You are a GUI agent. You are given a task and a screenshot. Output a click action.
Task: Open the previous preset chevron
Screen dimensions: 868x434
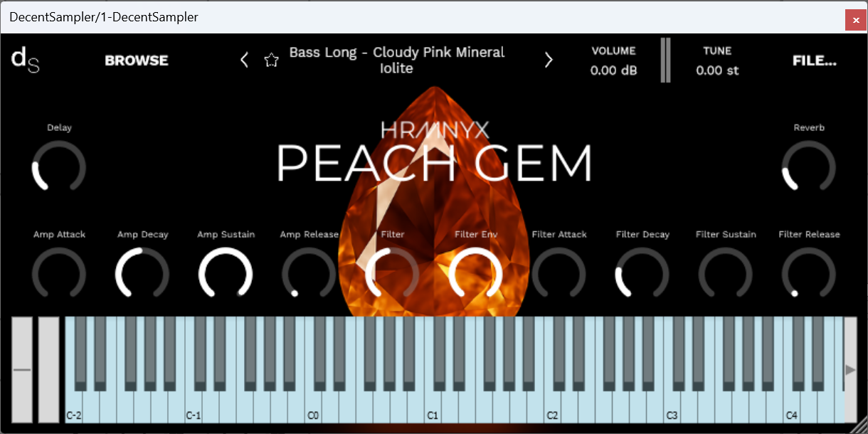[x=244, y=60]
